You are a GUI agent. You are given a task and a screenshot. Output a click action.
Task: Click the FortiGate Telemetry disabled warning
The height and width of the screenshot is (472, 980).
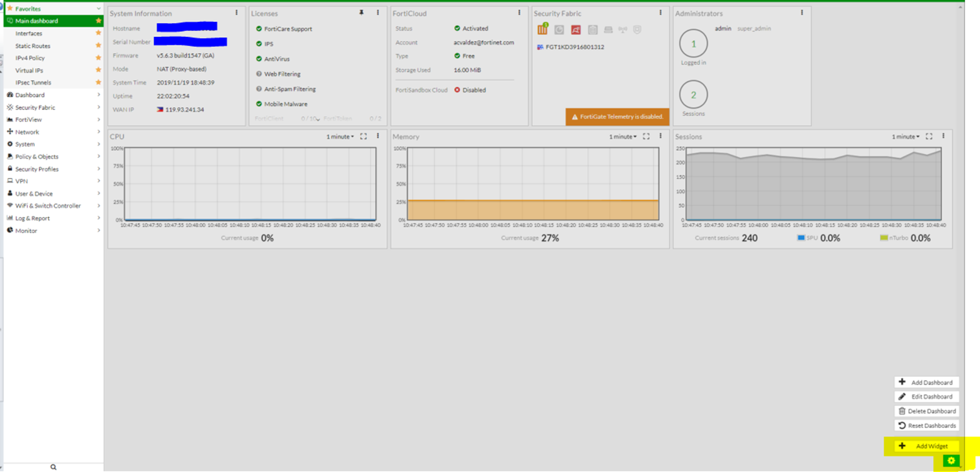point(617,117)
